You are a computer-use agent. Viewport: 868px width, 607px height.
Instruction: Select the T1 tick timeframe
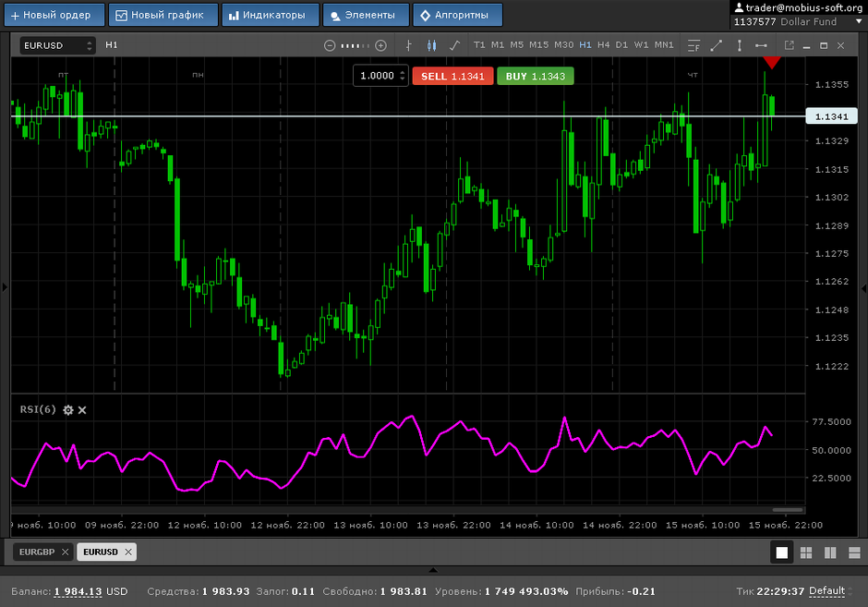coord(479,45)
